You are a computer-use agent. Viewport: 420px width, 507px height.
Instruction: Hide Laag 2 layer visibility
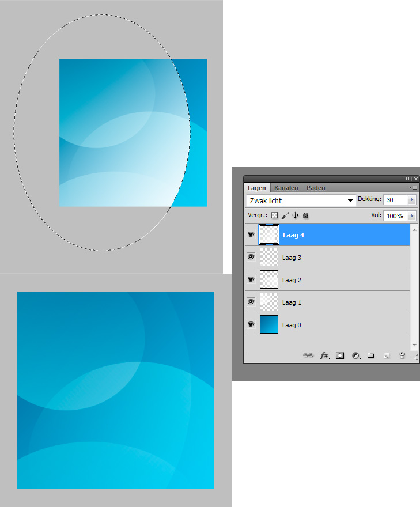click(251, 279)
